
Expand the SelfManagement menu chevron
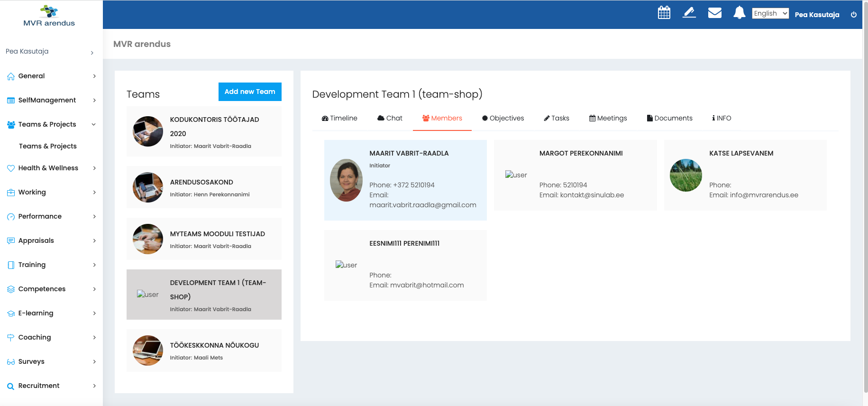(x=94, y=100)
